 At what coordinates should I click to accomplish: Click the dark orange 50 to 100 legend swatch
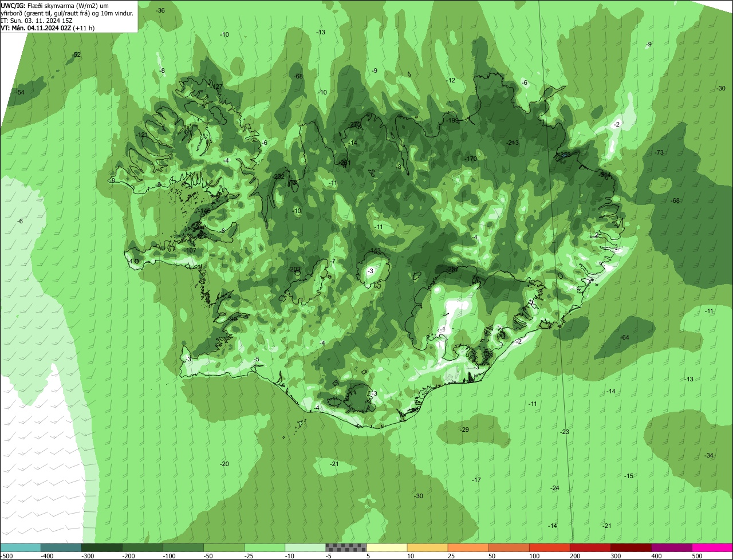509,547
